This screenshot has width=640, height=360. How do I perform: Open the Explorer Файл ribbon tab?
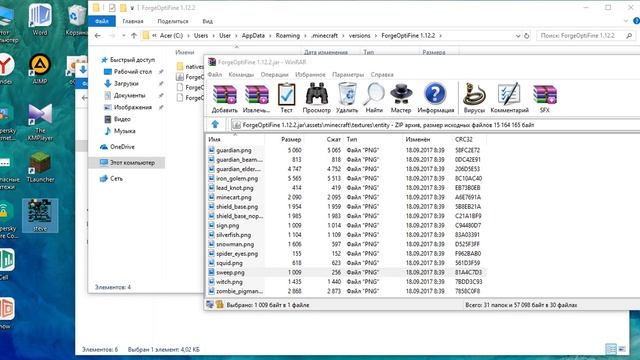tap(102, 21)
